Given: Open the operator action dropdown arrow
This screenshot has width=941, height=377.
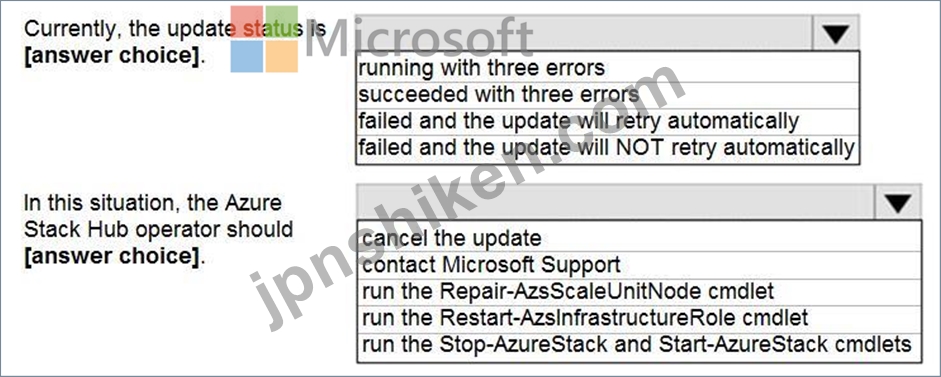Looking at the screenshot, I should pos(897,202).
